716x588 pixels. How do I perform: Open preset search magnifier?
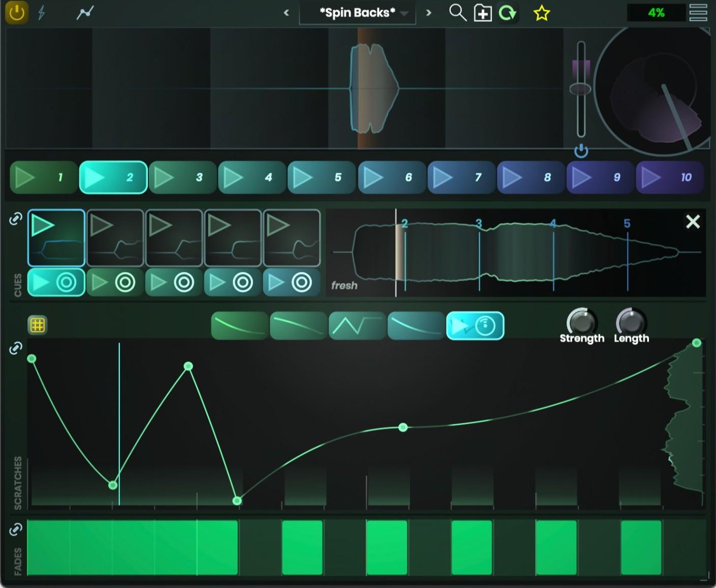(457, 13)
